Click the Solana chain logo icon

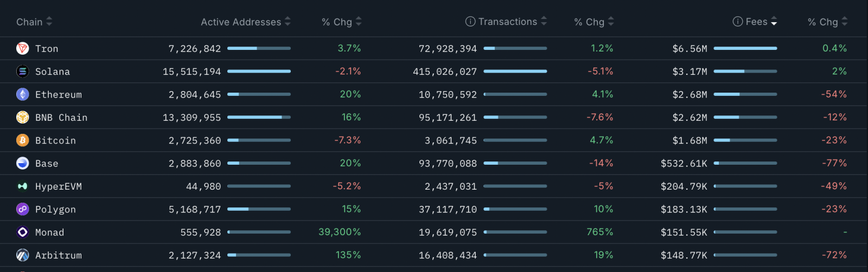point(22,72)
